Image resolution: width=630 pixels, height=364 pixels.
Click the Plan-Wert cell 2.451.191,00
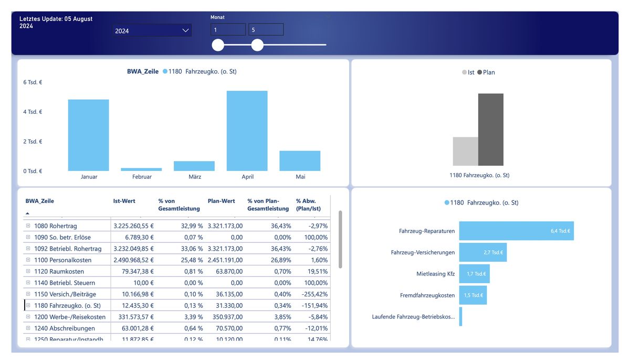225,260
